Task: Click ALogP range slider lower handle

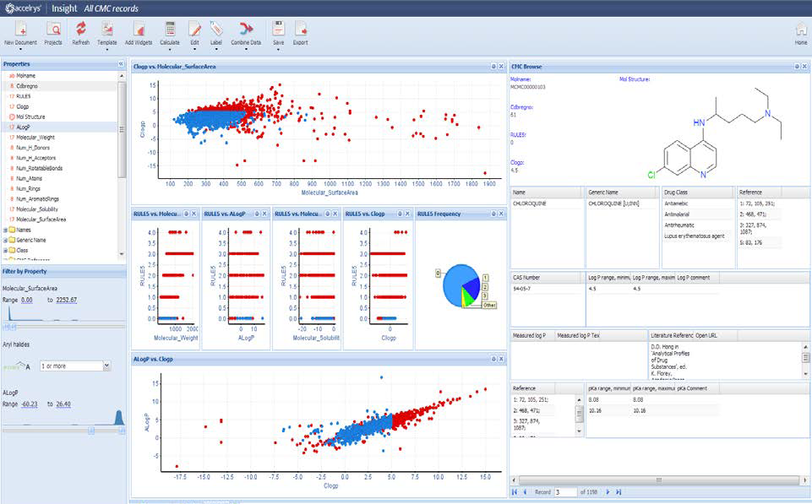Action: [91, 431]
